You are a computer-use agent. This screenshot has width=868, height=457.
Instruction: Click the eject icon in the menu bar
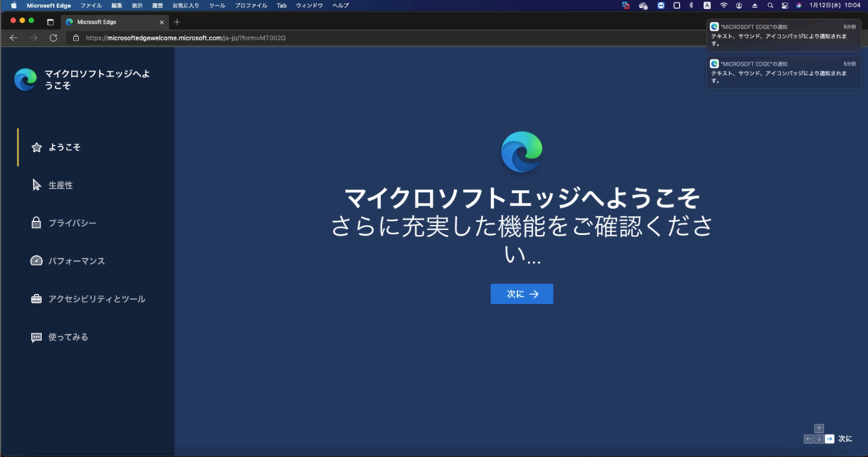click(754, 5)
